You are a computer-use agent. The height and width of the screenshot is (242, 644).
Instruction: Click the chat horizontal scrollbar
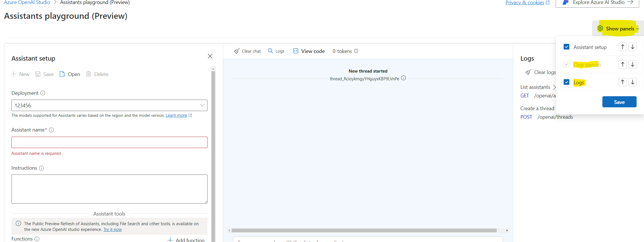click(x=364, y=230)
